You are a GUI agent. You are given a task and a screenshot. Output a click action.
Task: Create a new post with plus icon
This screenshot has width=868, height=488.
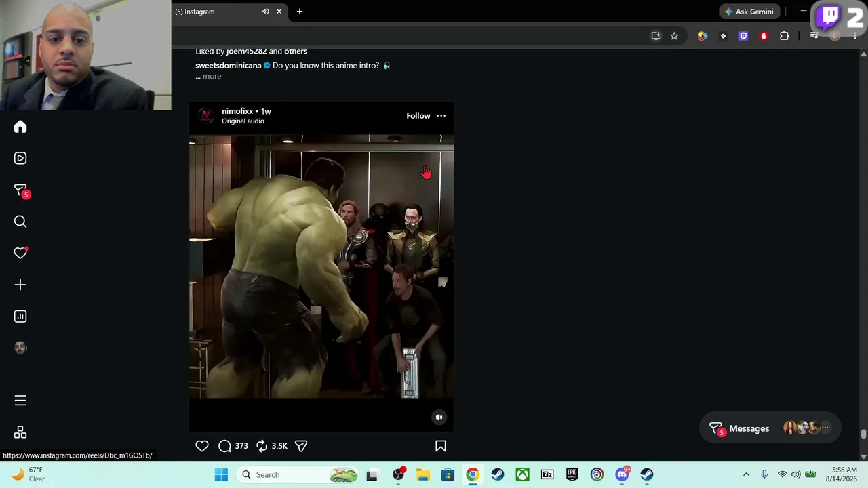click(20, 285)
